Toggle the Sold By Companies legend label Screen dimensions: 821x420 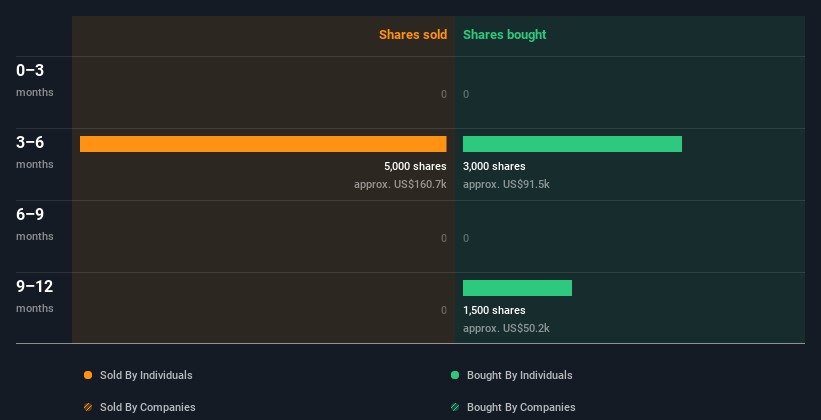(x=148, y=407)
